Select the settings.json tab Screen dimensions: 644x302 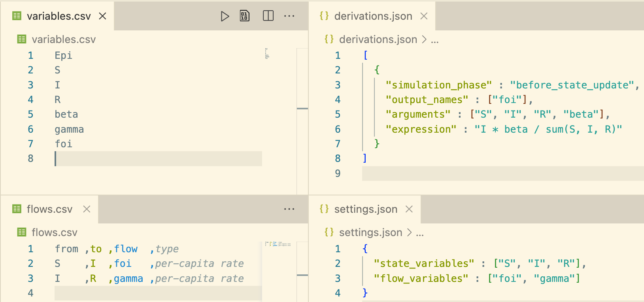coord(365,209)
